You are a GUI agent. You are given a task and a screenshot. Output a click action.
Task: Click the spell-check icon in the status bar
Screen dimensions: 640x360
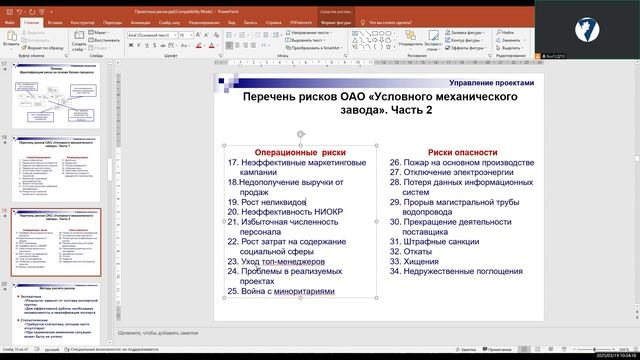37,349
